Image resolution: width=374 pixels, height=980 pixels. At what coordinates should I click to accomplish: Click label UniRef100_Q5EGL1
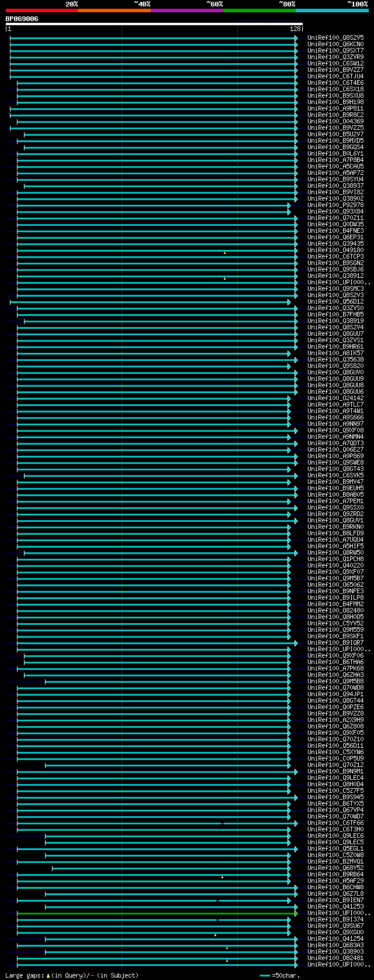pyautogui.click(x=335, y=848)
